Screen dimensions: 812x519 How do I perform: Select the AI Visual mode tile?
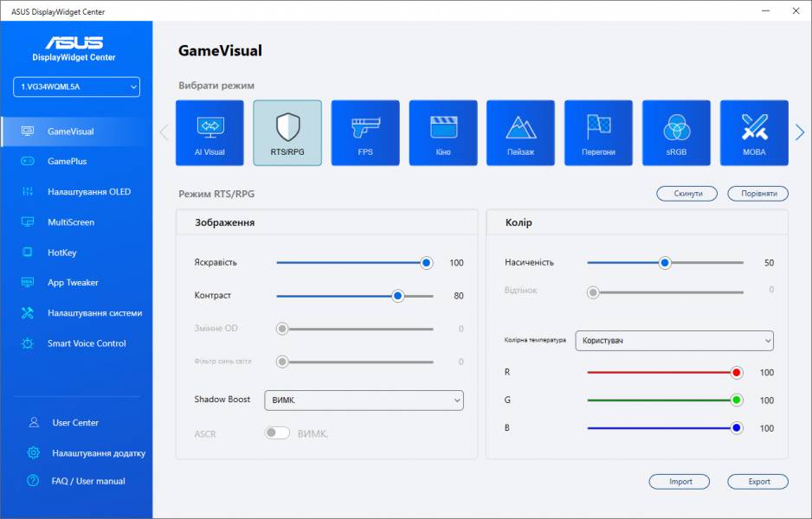[x=209, y=132]
